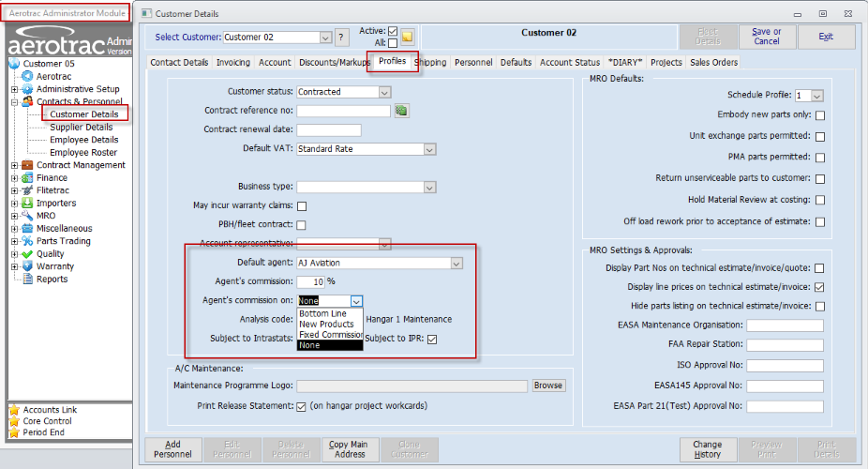Image resolution: width=868 pixels, height=469 pixels.
Task: Click the Agent's commission percent field
Action: click(310, 281)
